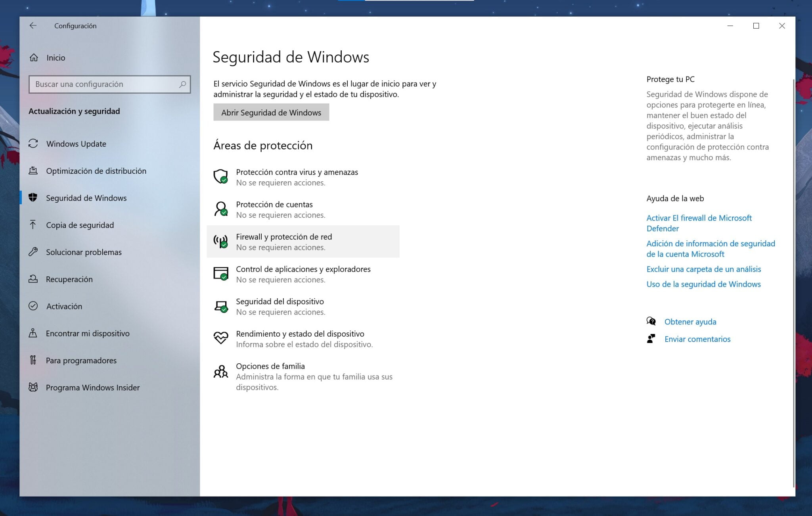Screen dimensions: 812x516
Task: Go to Copia de seguridad
Action: click(x=80, y=225)
